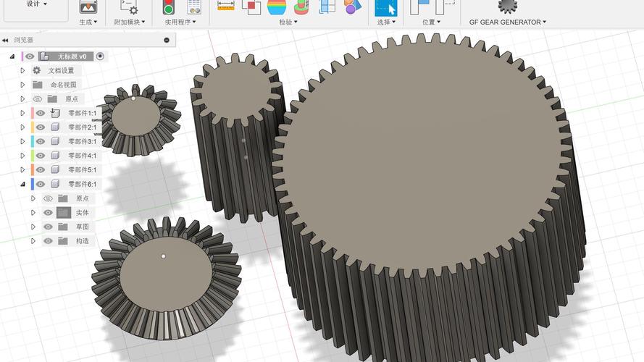
Task: Click the orange color tag of 零部件5:1
Action: tap(32, 169)
